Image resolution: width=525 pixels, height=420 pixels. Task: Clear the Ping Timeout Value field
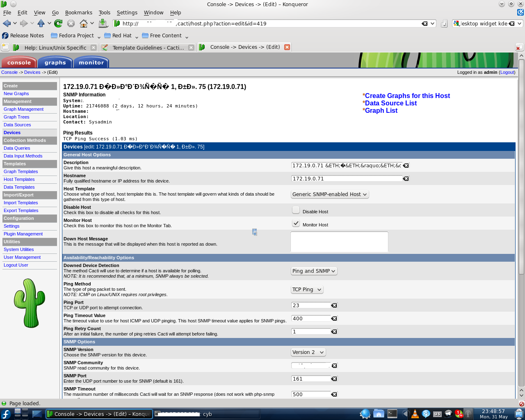click(334, 318)
